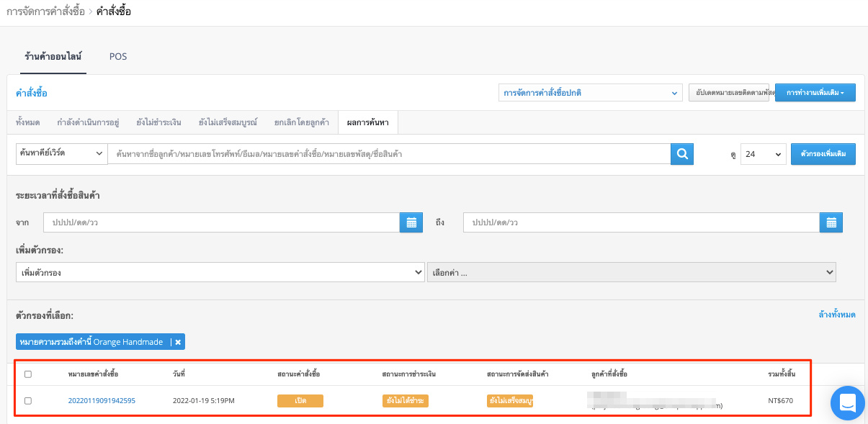Open order link 20220119091942595
Image resolution: width=868 pixels, height=424 pixels.
pyautogui.click(x=102, y=401)
